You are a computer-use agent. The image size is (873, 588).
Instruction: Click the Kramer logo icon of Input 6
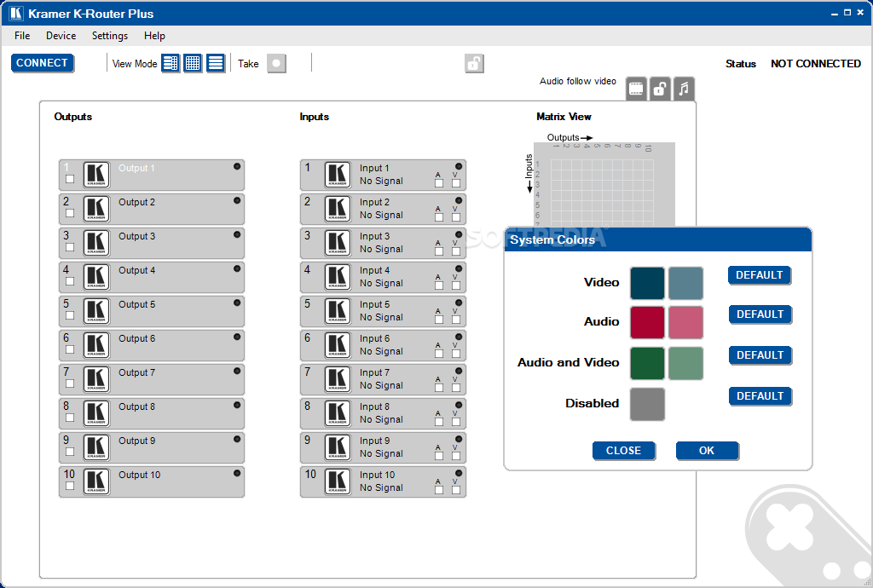click(x=338, y=345)
